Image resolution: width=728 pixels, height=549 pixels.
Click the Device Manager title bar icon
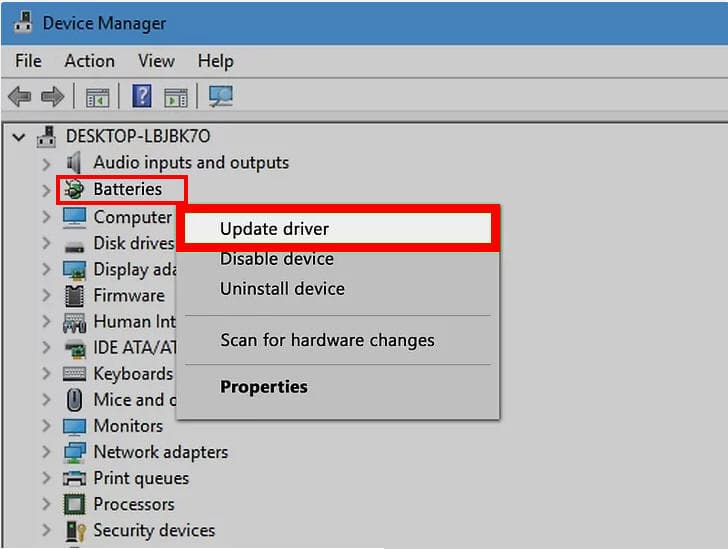point(21,22)
